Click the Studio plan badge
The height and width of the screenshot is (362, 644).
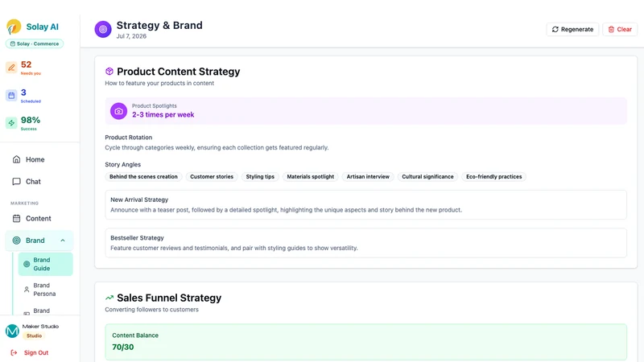pyautogui.click(x=34, y=335)
